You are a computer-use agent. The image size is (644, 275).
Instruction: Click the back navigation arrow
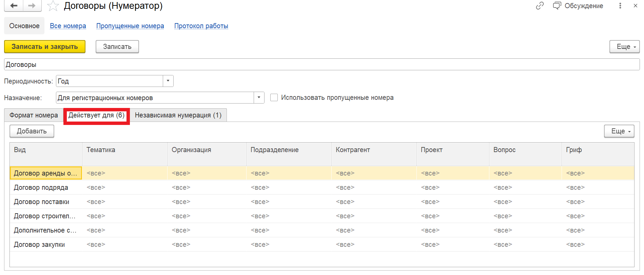pos(14,6)
